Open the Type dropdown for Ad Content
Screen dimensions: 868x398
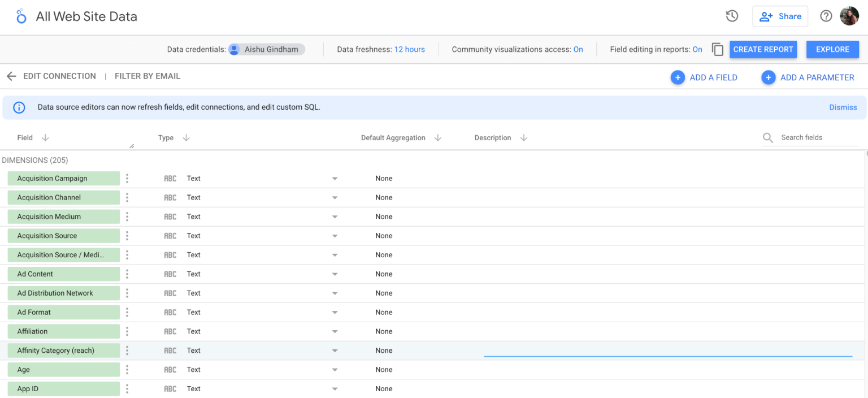(335, 274)
